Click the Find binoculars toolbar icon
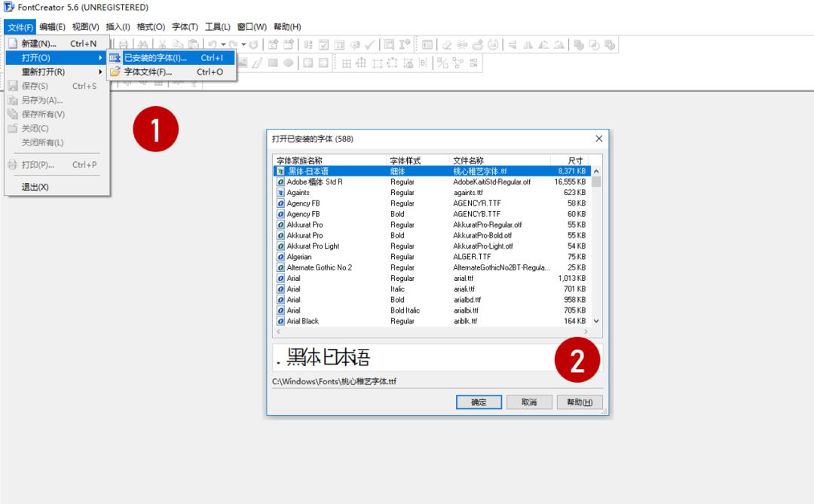814x504 pixels. click(x=142, y=44)
